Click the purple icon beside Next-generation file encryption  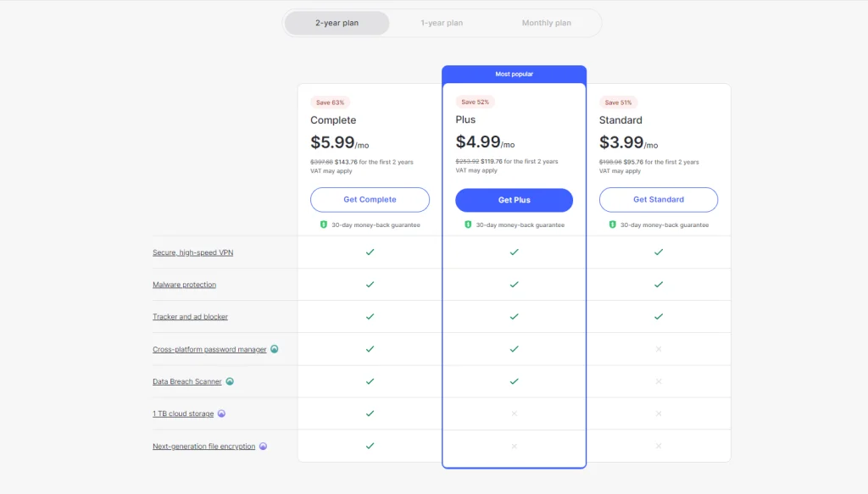click(263, 446)
